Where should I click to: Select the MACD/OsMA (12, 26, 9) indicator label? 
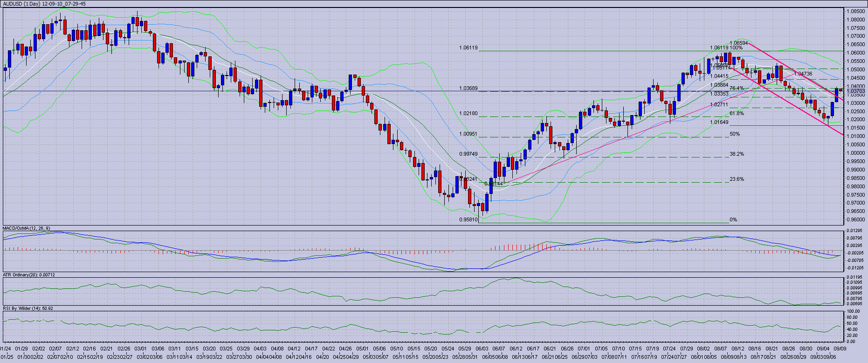27,228
